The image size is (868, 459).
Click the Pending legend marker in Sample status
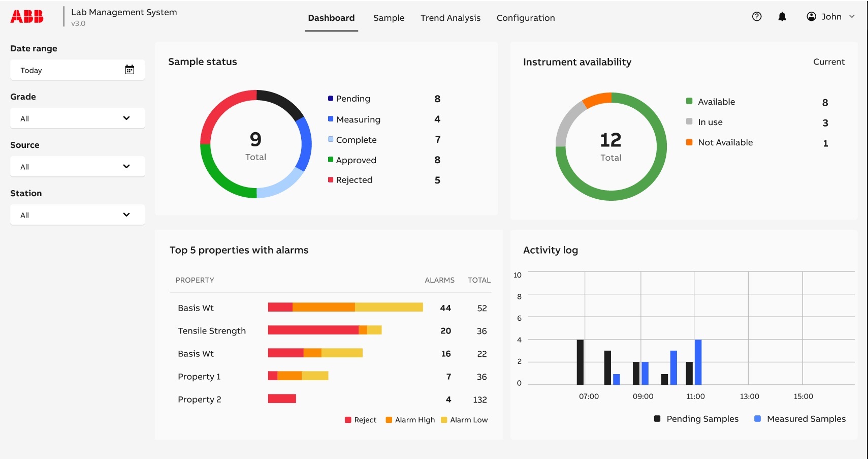[331, 99]
